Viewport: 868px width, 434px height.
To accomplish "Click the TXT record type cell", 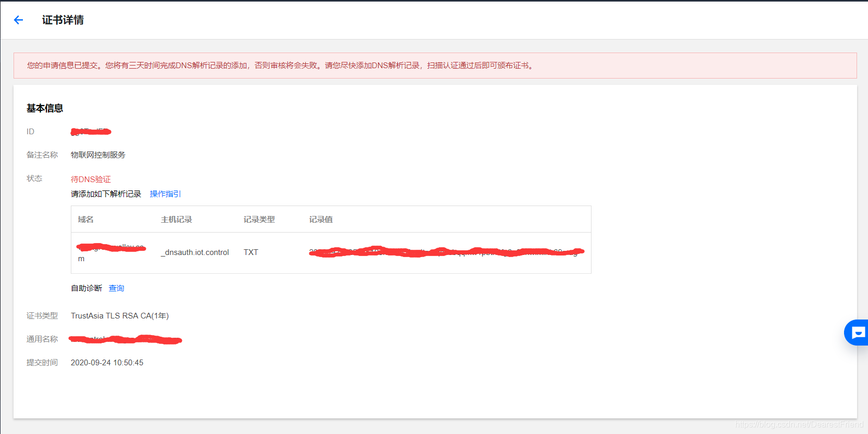I will (x=251, y=252).
